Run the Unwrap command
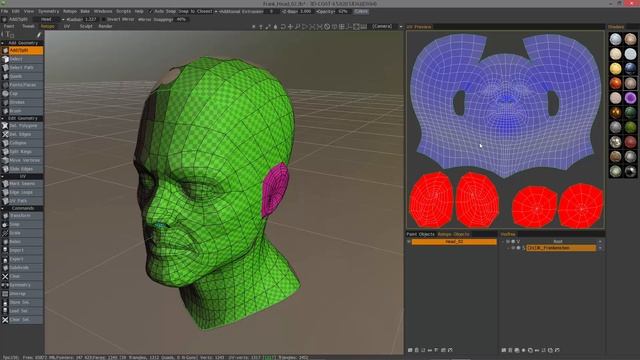 pyautogui.click(x=22, y=293)
